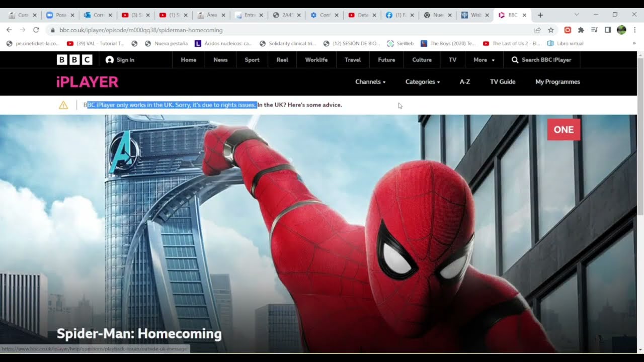Image resolution: width=644 pixels, height=362 pixels.
Task: Click the Search BBC iPlayer magnifier icon
Action: coord(515,60)
